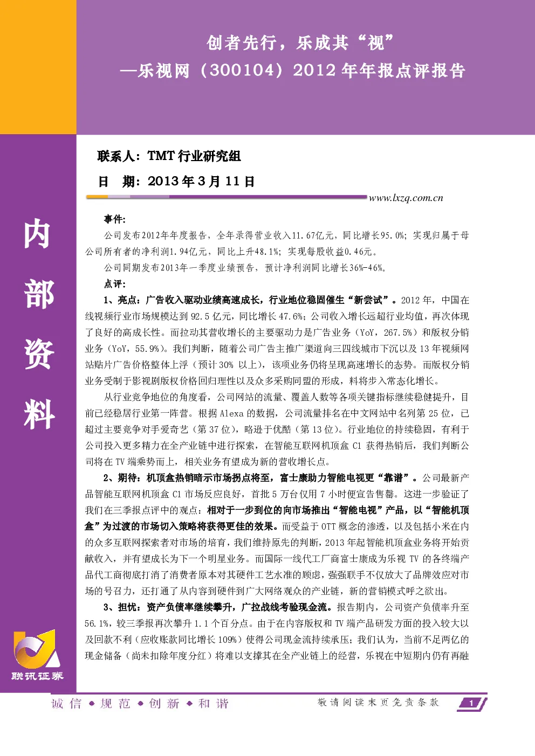Click the 点评: heading

click(114, 284)
